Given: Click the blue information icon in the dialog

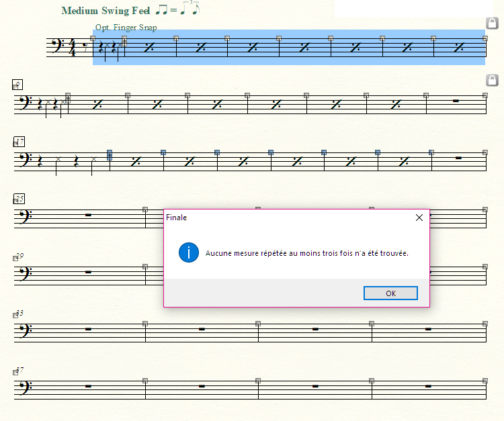Looking at the screenshot, I should pyautogui.click(x=189, y=253).
